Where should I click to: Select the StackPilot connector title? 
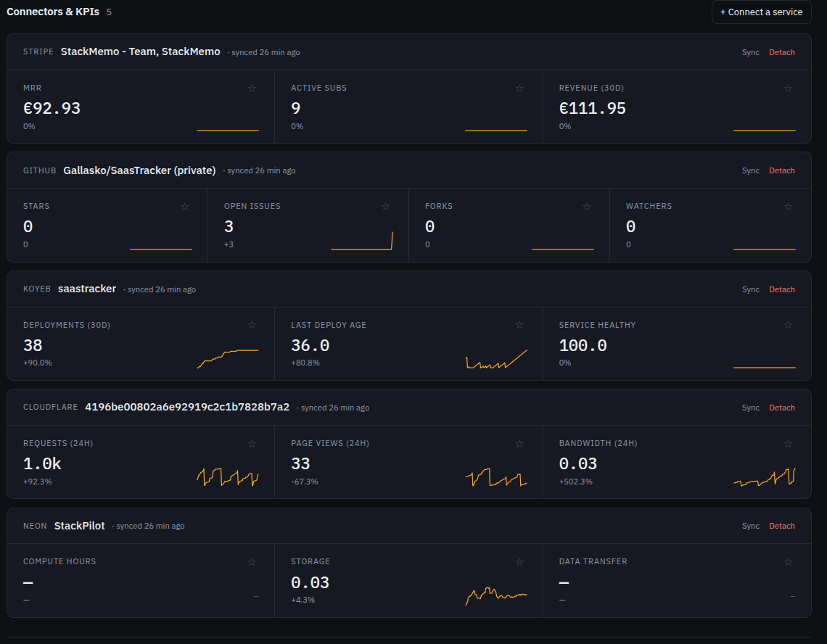coord(80,526)
